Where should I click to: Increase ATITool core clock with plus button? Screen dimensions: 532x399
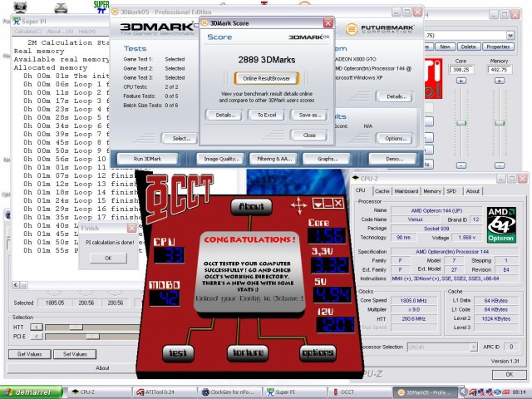pyautogui.click(x=461, y=81)
